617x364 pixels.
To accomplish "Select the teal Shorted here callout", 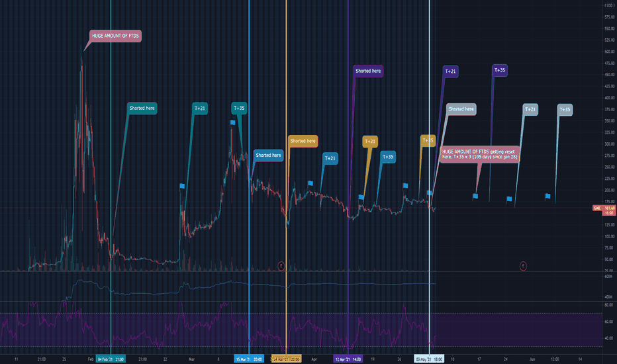I will pyautogui.click(x=142, y=109).
